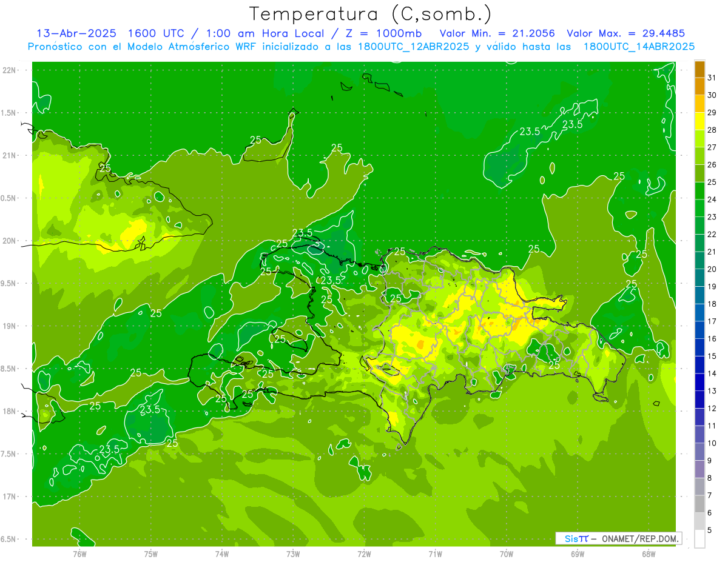Click the '71W' longitude axis label
This screenshot has height=562, width=728.
[x=435, y=554]
